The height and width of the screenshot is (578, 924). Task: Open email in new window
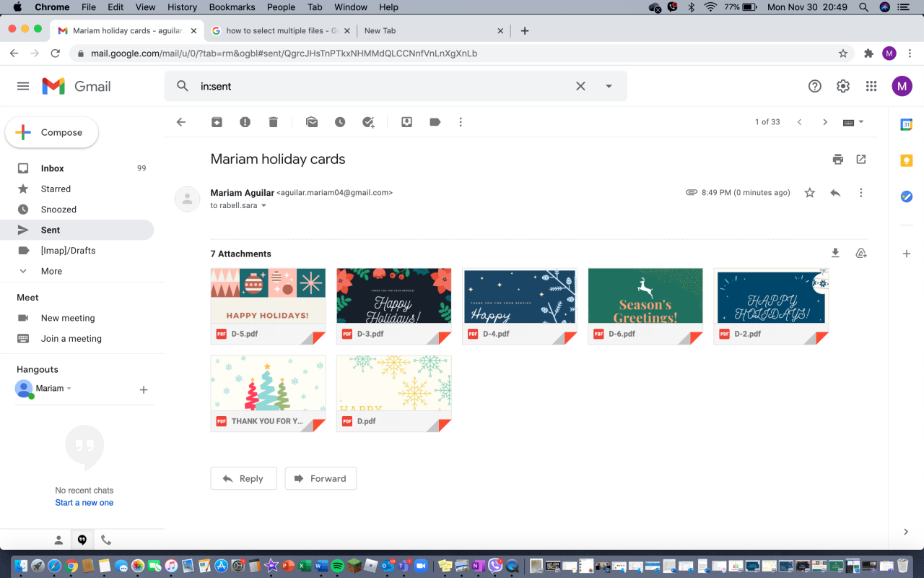coord(861,159)
